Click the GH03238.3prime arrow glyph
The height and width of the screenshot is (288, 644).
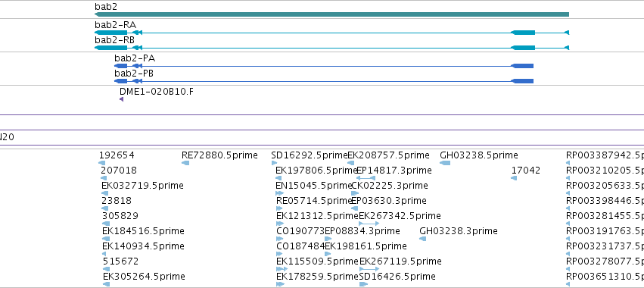pyautogui.click(x=422, y=239)
